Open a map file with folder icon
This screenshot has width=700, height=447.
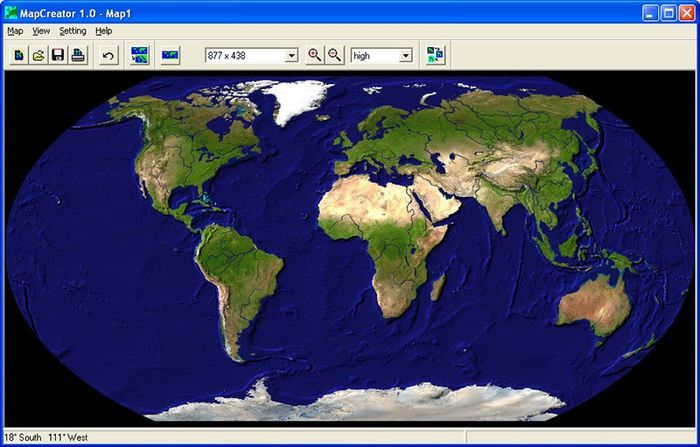pos(38,55)
